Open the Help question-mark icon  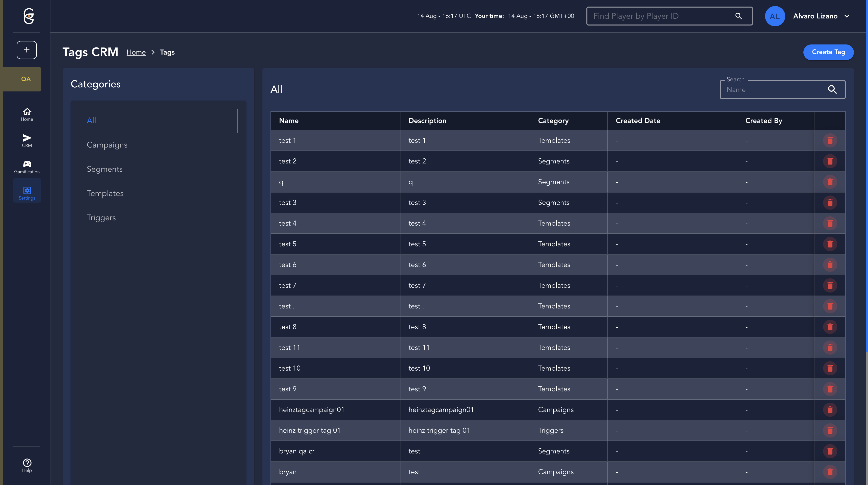(x=27, y=465)
